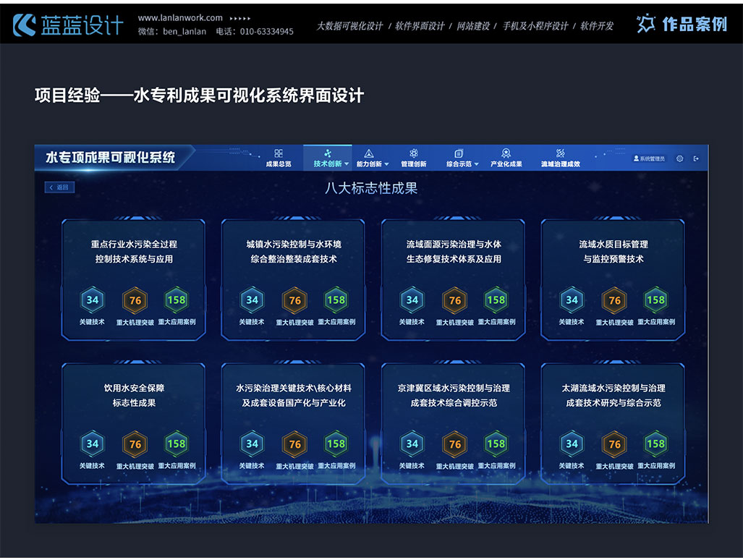Click blue 34 hexagon in 饮用水安全保障 card

93,444
